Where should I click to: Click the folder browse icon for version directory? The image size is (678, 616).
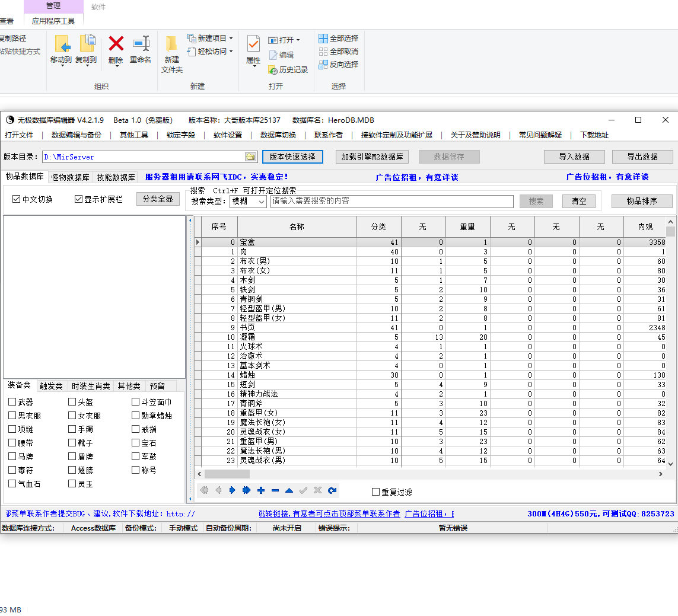(x=251, y=157)
